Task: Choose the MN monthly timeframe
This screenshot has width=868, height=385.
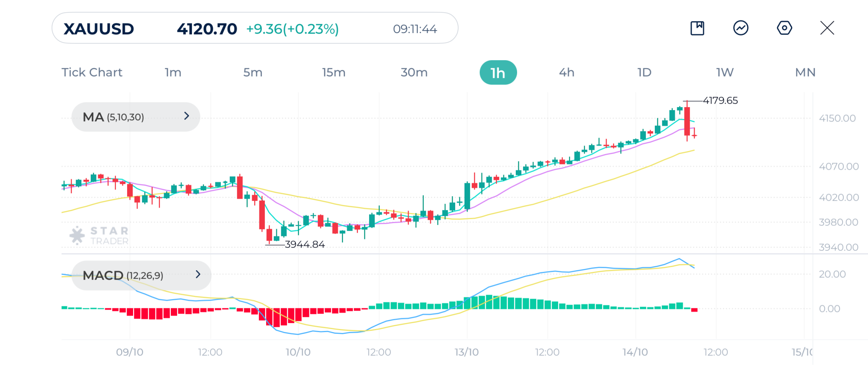Action: click(x=805, y=72)
